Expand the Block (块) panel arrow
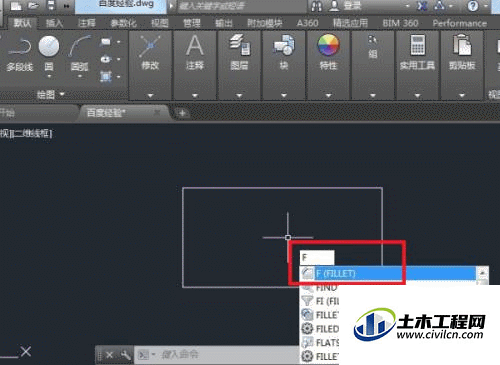Screen dimensions: 500x365 [284, 96]
